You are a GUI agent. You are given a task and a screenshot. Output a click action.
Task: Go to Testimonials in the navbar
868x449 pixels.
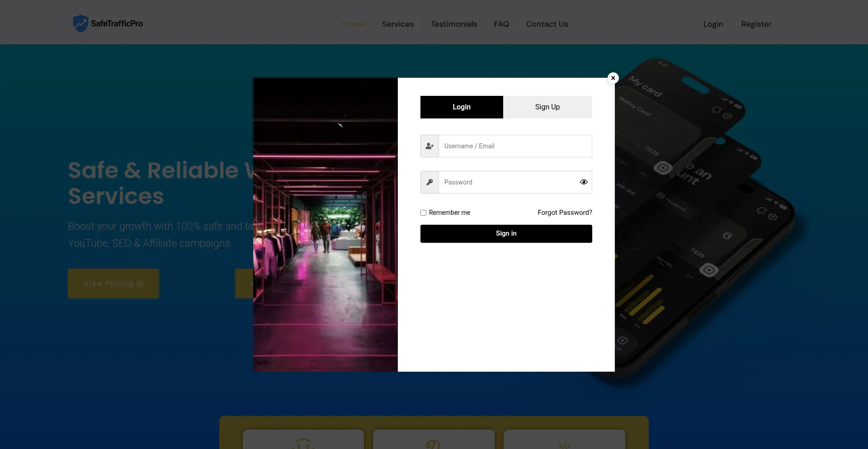point(453,24)
